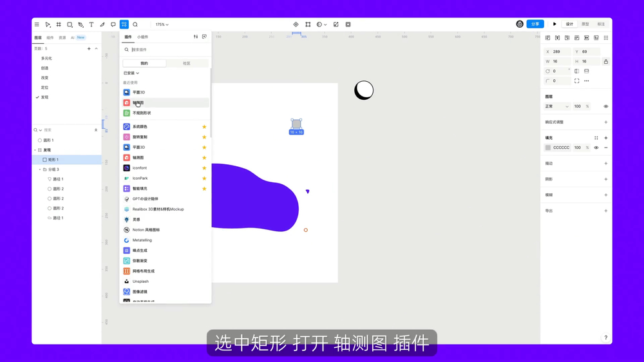Image resolution: width=644 pixels, height=362 pixels.
Task: Open the hamburger main menu
Action: 37,24
